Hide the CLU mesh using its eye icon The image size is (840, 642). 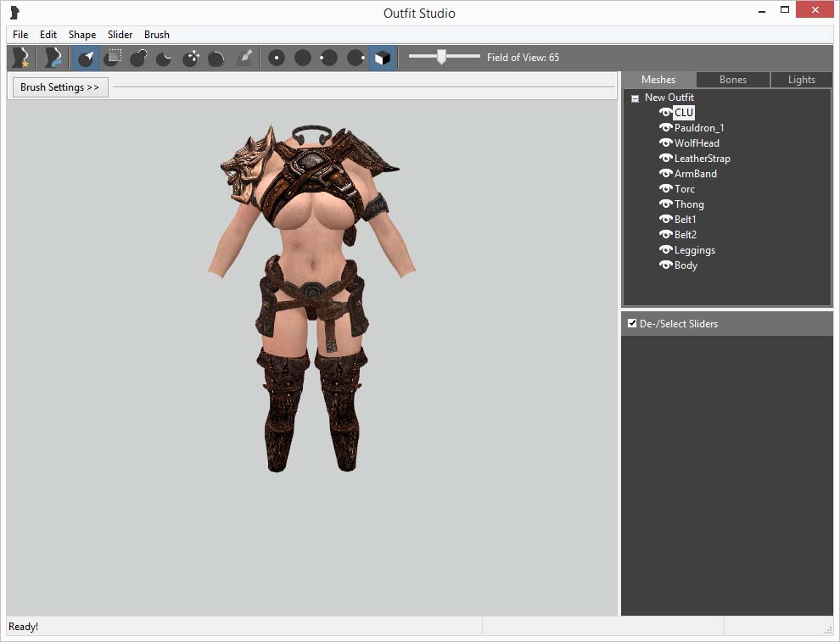(666, 113)
